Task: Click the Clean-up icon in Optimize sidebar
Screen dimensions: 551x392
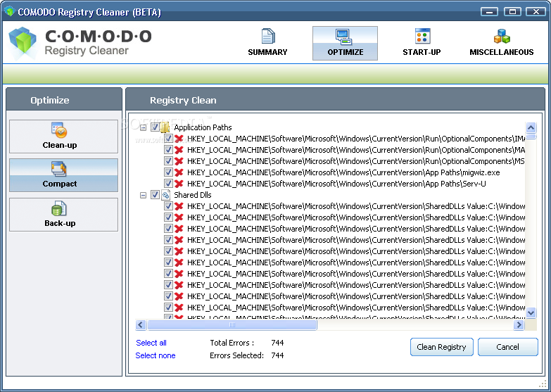Action: pyautogui.click(x=59, y=130)
